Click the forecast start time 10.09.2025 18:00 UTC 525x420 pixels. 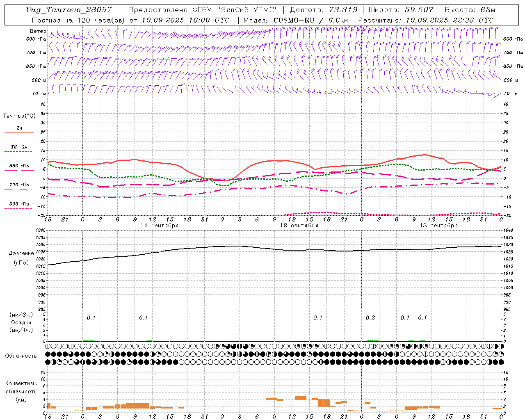click(x=185, y=20)
